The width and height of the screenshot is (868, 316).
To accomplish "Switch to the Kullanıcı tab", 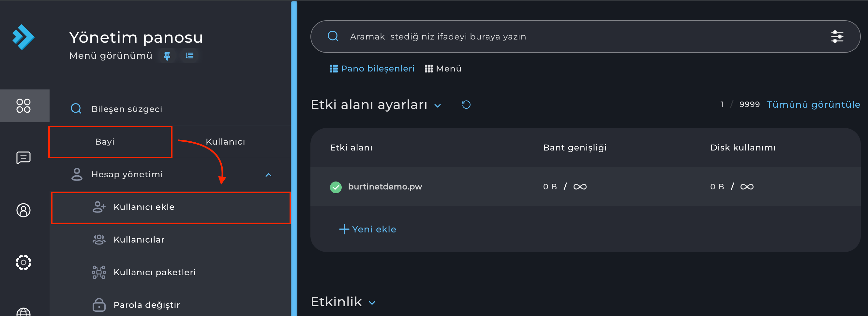I will click(225, 142).
